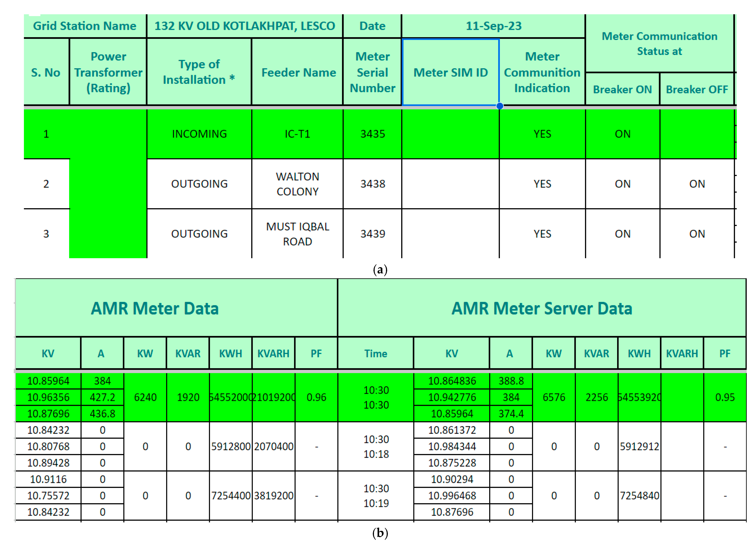Click the 6240 KW value cell

pyautogui.click(x=145, y=397)
